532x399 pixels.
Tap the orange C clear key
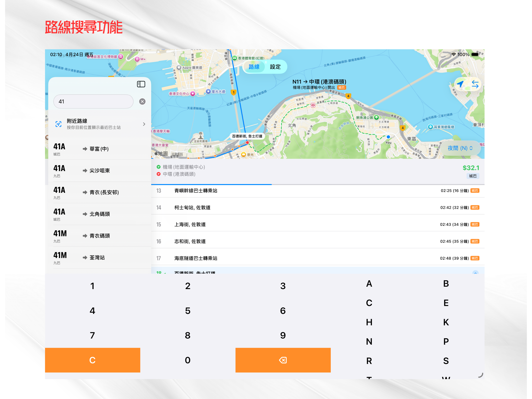click(92, 360)
